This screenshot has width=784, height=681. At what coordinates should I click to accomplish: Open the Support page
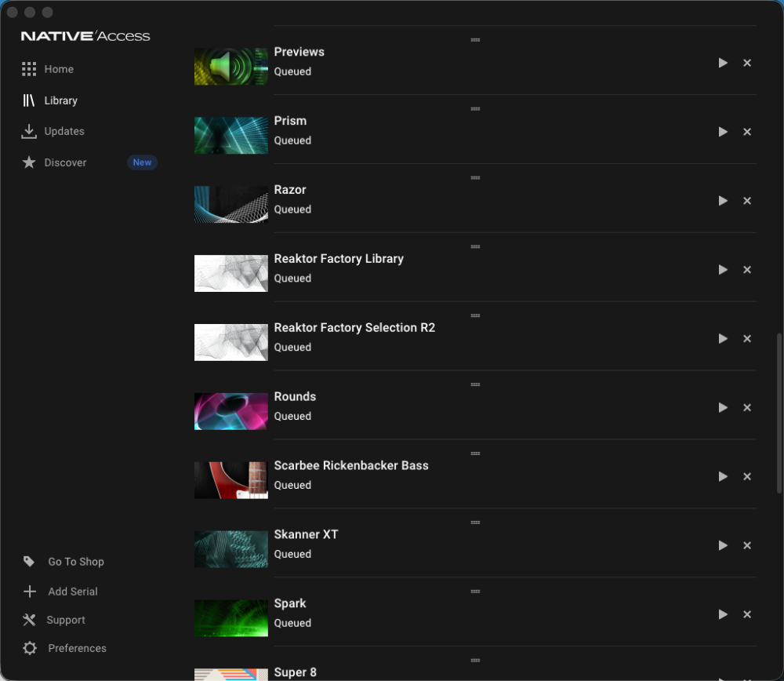54,620
